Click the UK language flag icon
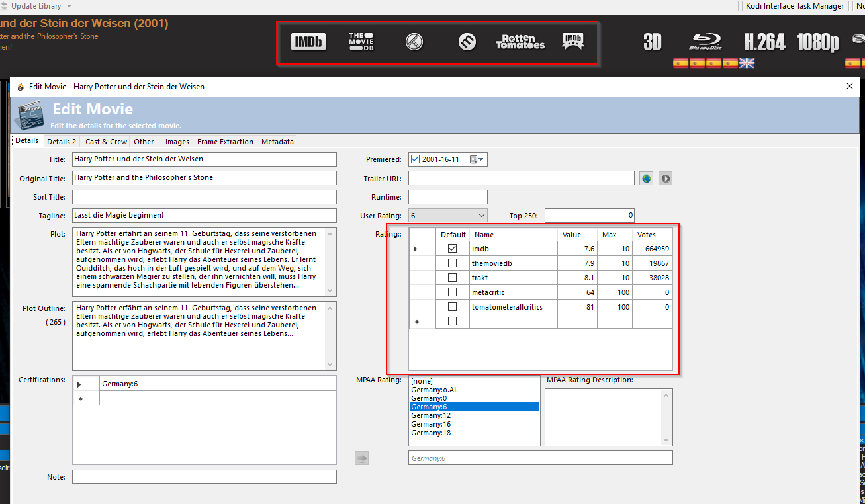This screenshot has width=865, height=504. pos(747,63)
